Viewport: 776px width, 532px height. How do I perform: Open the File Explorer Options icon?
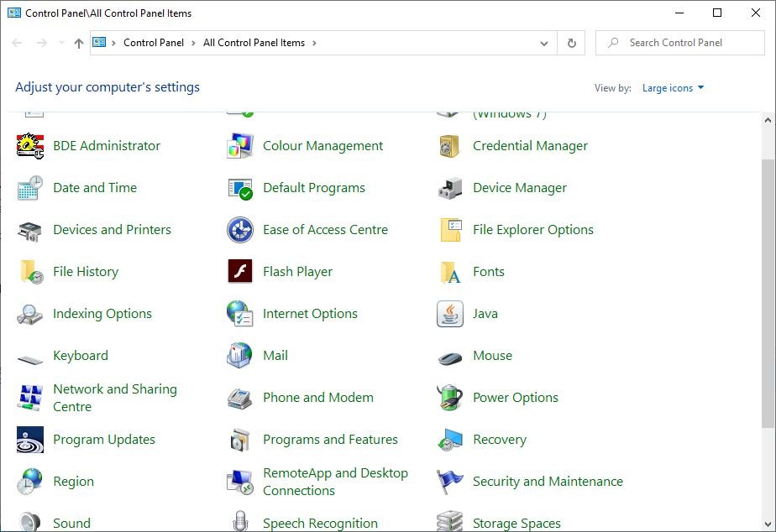coord(450,230)
